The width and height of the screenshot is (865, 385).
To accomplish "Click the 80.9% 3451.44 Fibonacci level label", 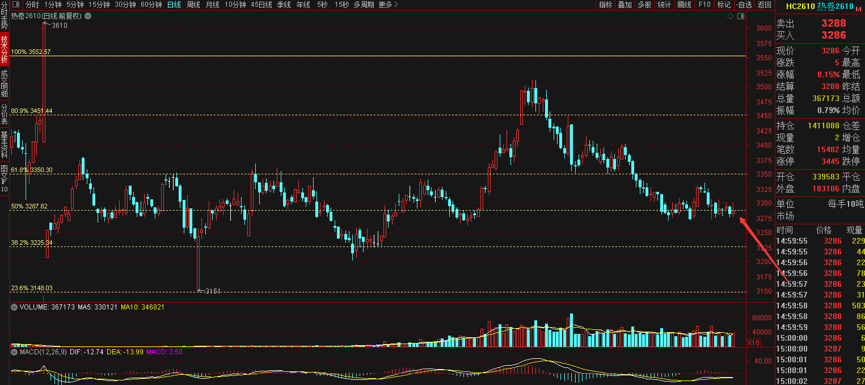I will pyautogui.click(x=32, y=111).
